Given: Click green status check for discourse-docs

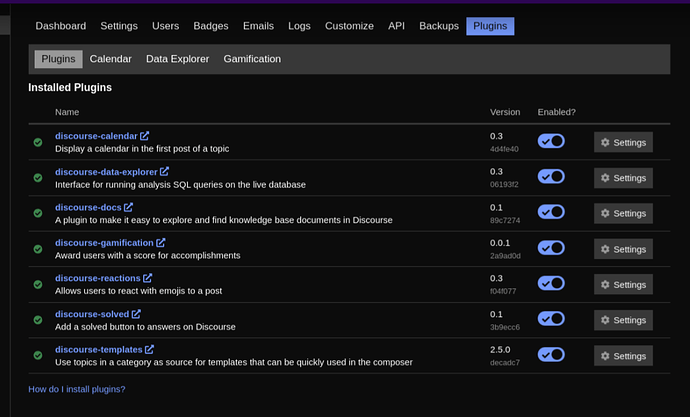Looking at the screenshot, I should 38,213.
